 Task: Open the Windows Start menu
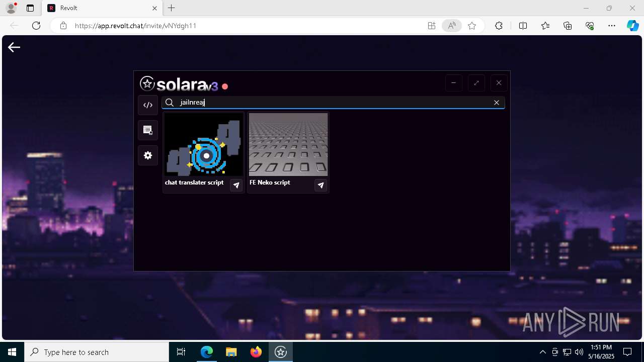pyautogui.click(x=12, y=352)
